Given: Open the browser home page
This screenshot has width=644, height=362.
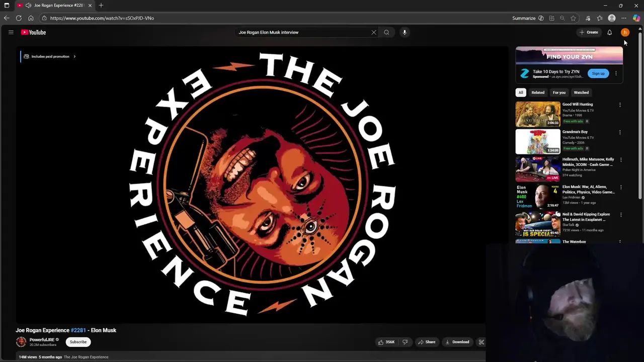Looking at the screenshot, I should [x=31, y=18].
